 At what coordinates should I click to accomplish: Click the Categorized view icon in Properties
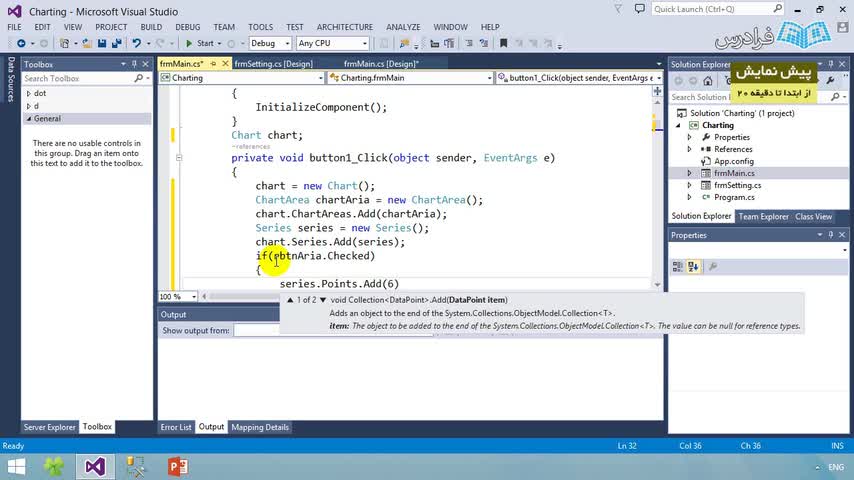click(x=678, y=266)
